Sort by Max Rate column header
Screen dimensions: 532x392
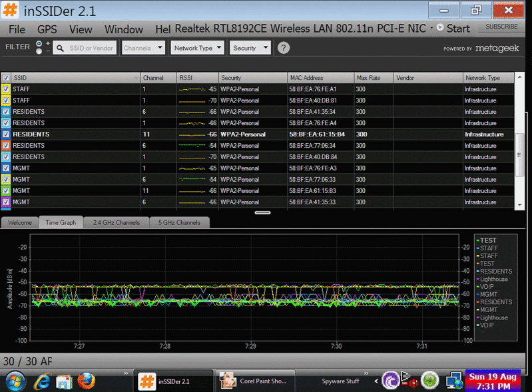point(374,78)
